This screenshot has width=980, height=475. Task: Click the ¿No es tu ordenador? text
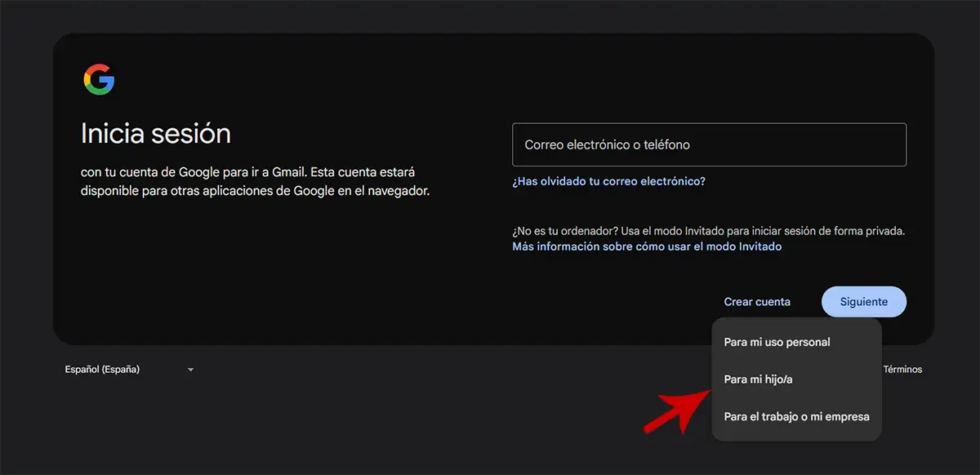pyautogui.click(x=708, y=231)
